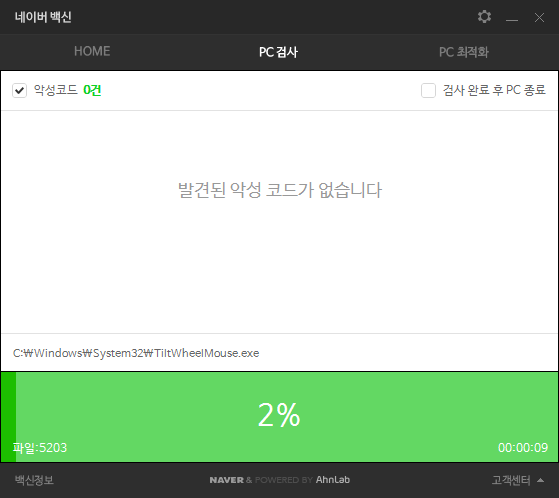
Task: Click the AhnLab logo in footer
Action: (333, 480)
